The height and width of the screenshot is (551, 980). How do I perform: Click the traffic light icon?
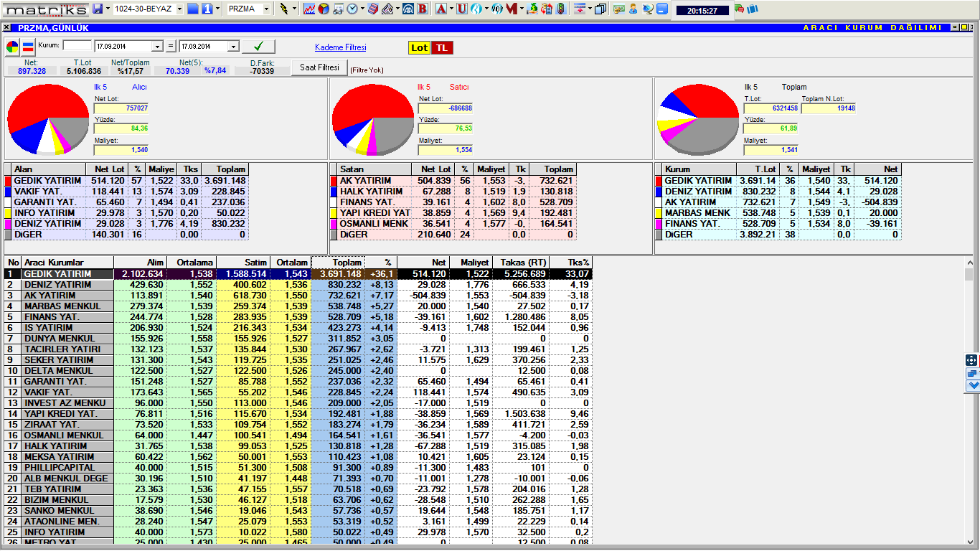coord(560,9)
